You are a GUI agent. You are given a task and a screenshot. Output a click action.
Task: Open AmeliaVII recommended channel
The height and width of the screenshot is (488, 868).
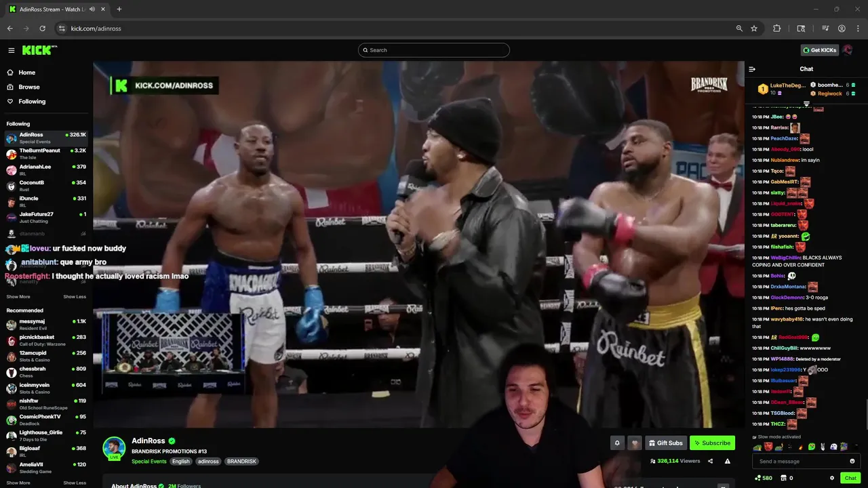(46, 468)
